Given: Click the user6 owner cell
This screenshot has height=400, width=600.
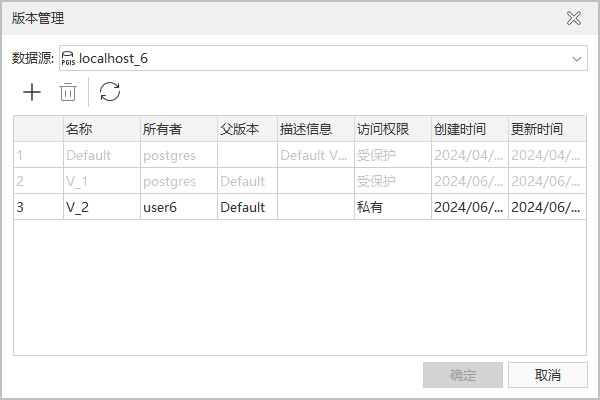Looking at the screenshot, I should (x=177, y=207).
